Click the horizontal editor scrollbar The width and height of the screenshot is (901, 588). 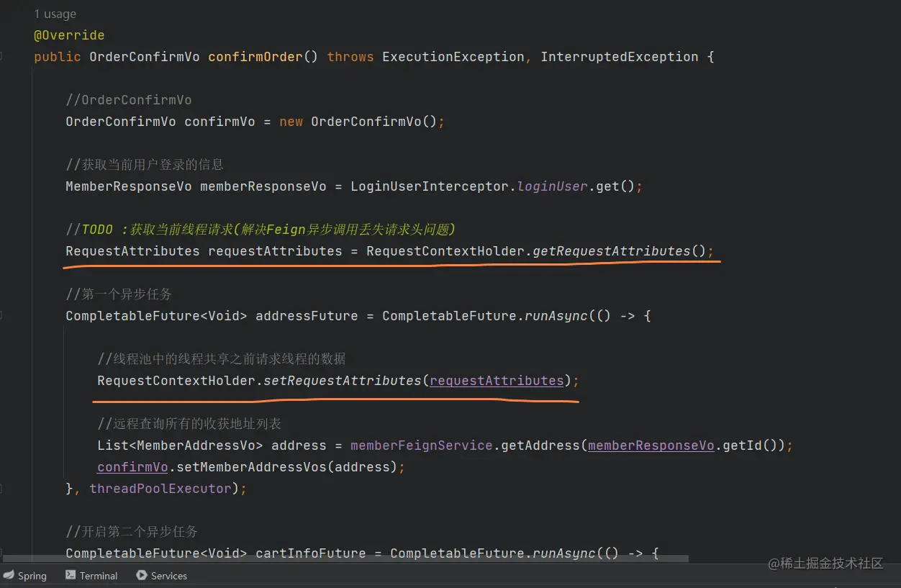point(345,558)
